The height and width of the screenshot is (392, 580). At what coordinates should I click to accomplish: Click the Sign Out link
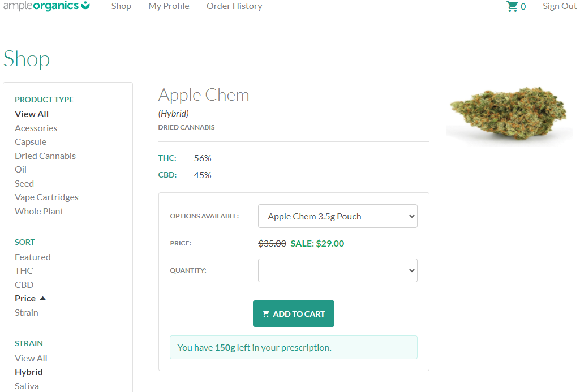tap(559, 6)
